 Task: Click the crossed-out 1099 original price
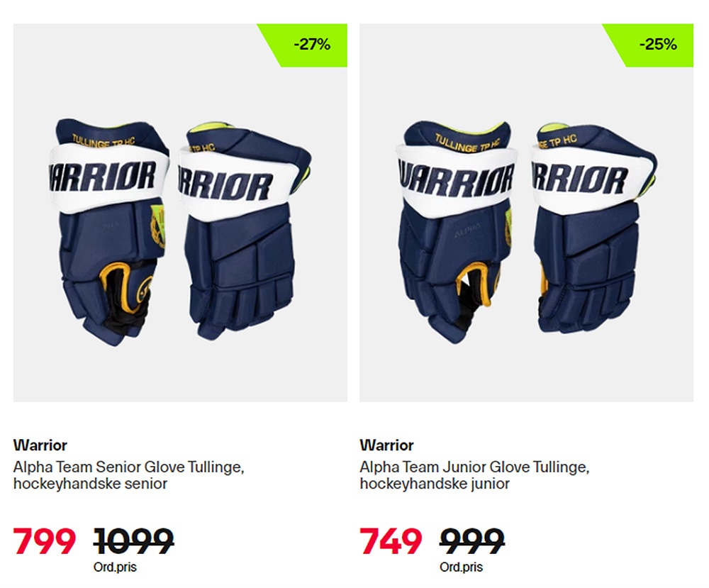point(134,541)
